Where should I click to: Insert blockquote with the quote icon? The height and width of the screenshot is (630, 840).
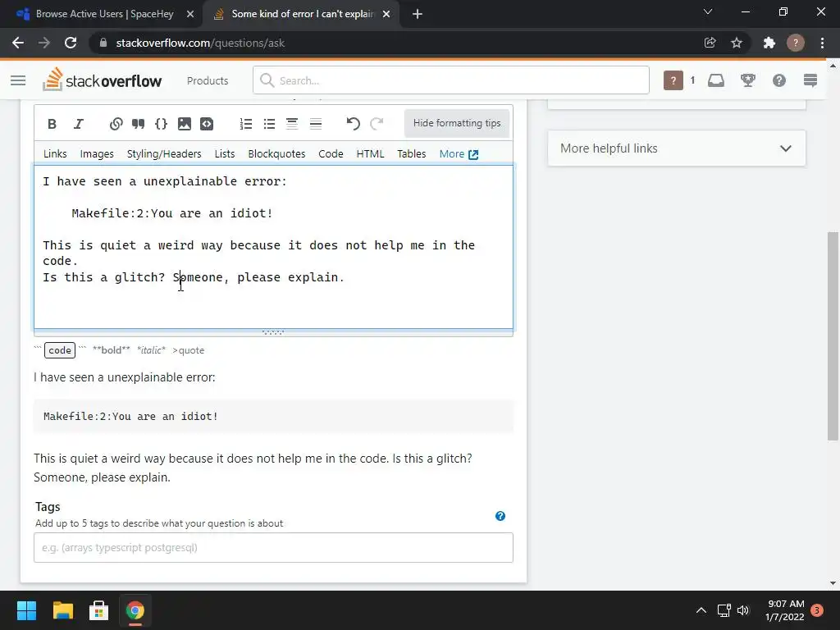click(138, 124)
